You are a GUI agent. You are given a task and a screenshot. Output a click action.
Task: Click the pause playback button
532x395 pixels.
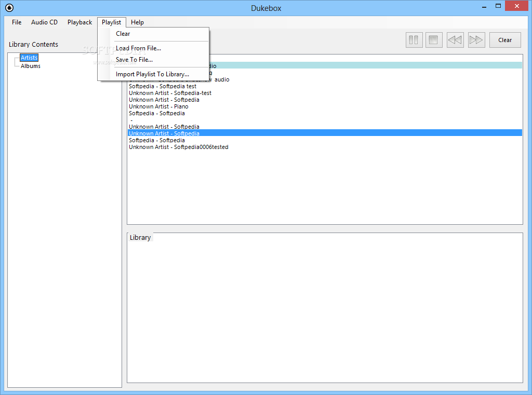[x=414, y=40]
